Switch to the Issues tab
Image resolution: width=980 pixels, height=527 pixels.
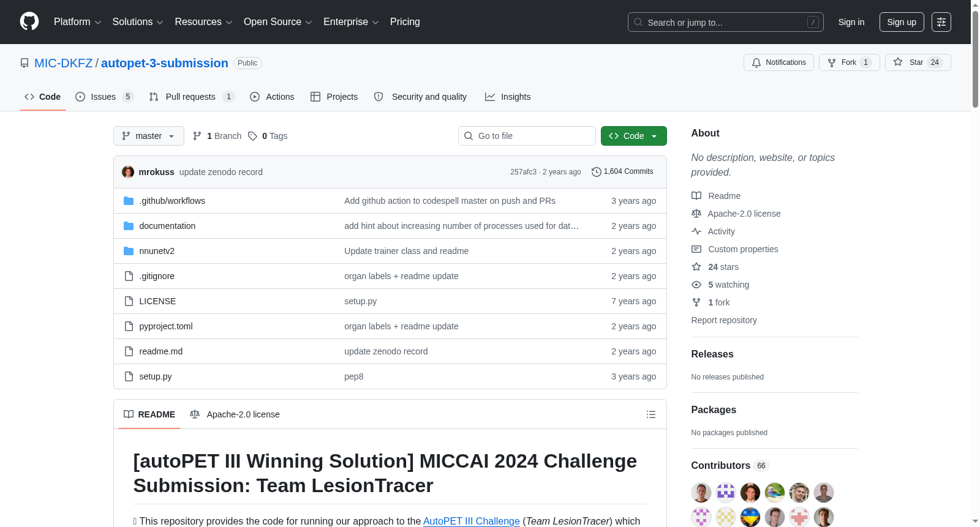tap(104, 97)
